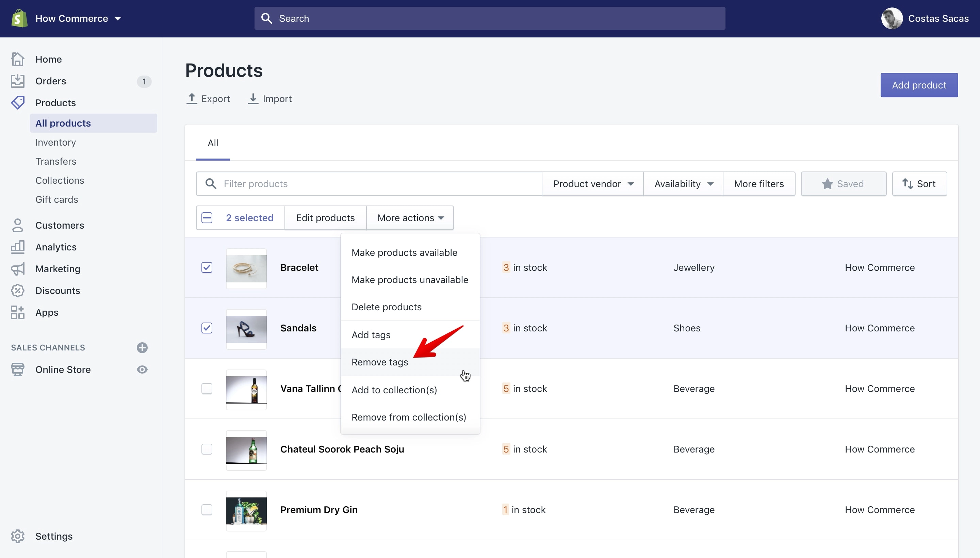Tick the Premium Dry Gin checkbox

[207, 509]
